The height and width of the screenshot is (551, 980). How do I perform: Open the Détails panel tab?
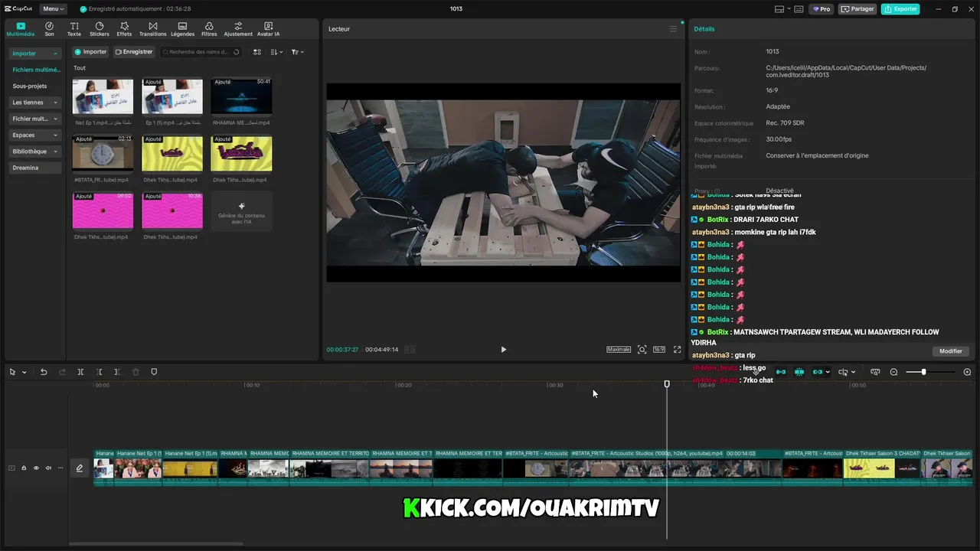(704, 29)
